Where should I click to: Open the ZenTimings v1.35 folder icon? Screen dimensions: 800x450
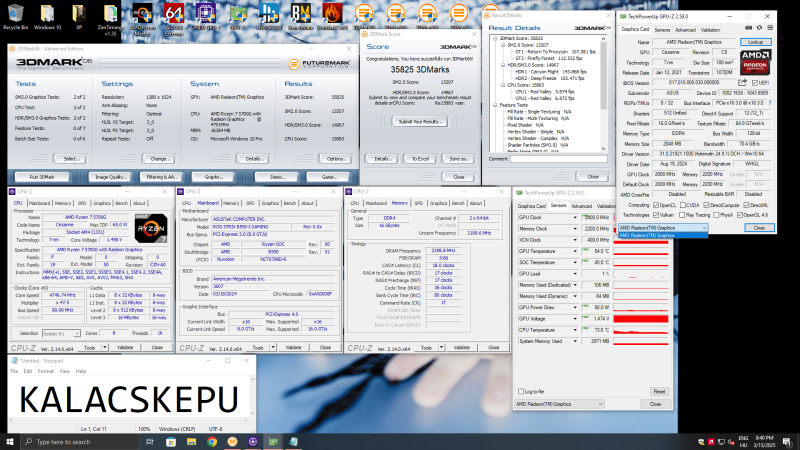coord(110,19)
